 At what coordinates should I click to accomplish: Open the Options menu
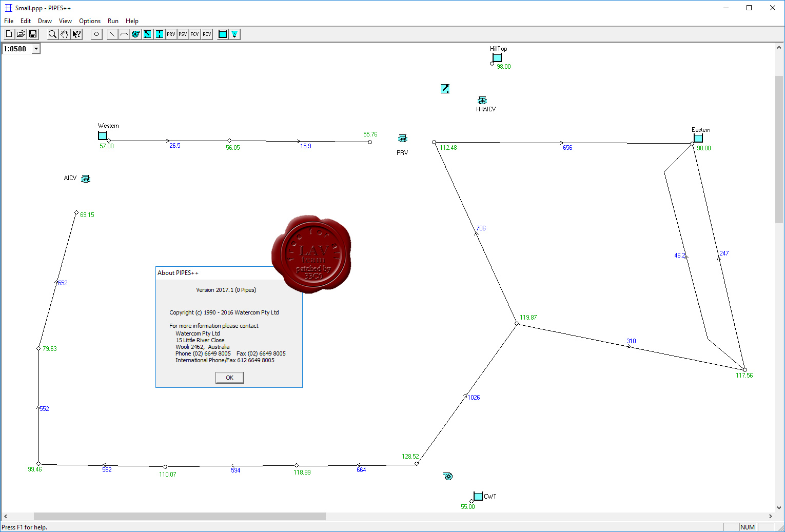click(90, 21)
